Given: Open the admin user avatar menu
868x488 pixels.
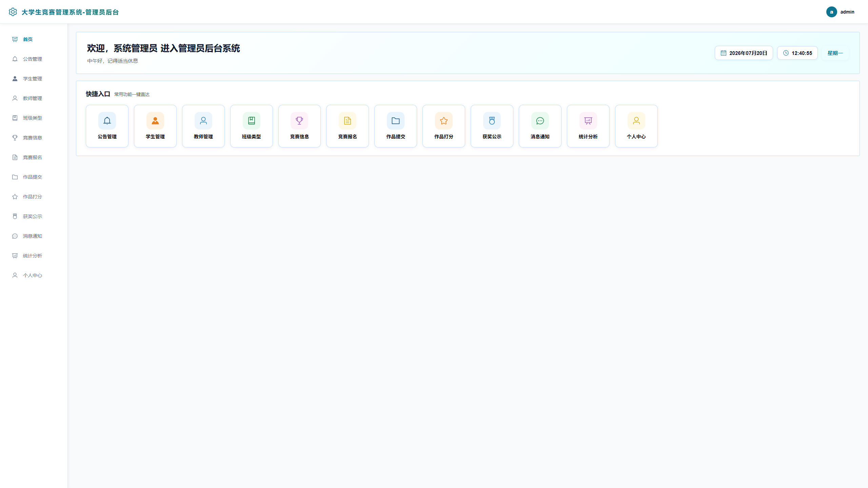Looking at the screenshot, I should (831, 12).
